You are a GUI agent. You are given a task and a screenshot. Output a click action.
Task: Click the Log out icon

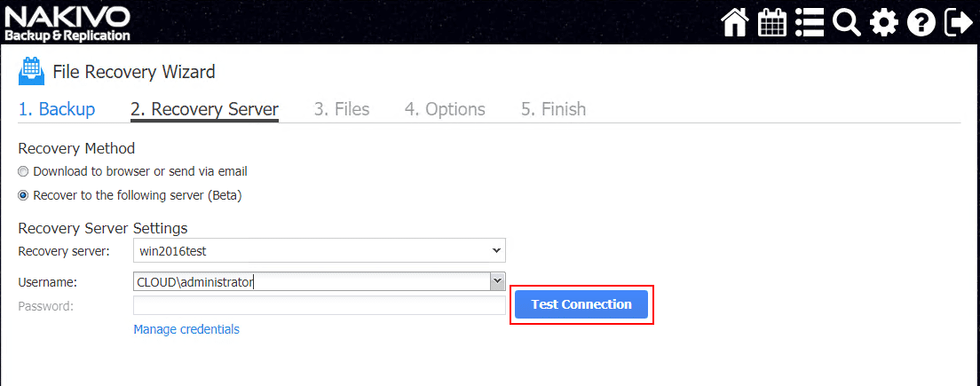[x=959, y=22]
